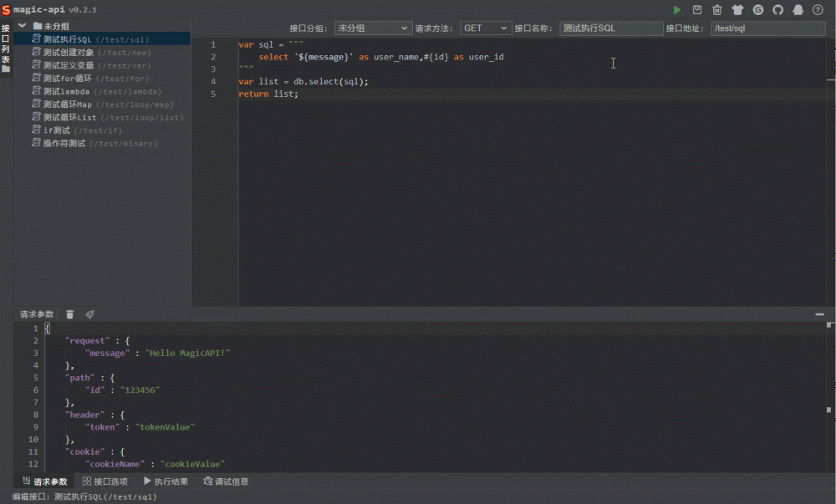Open the help question-mark icon

[x=818, y=10]
